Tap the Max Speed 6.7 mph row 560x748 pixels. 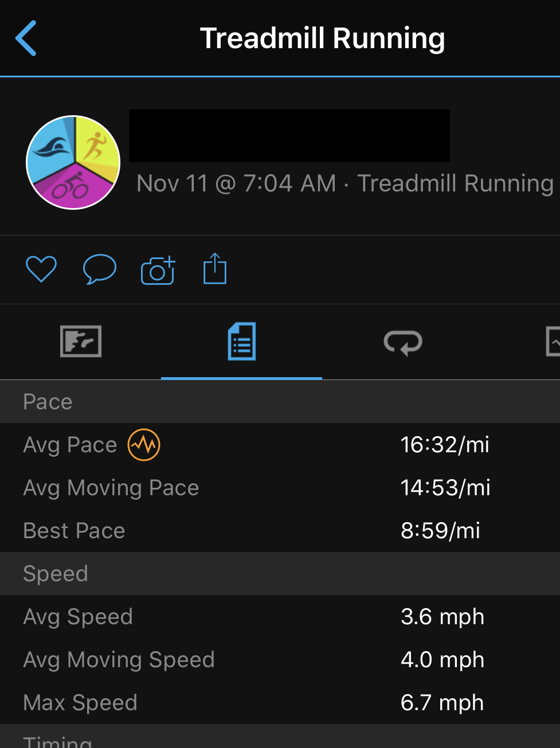point(280,703)
